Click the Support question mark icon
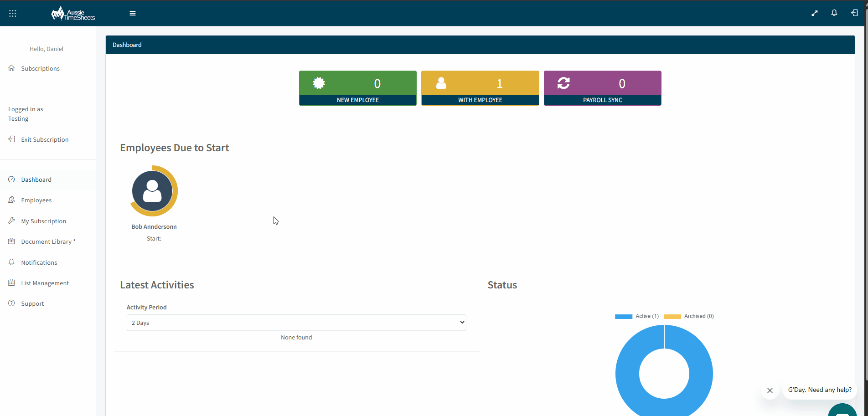This screenshot has height=416, width=868. tap(12, 303)
